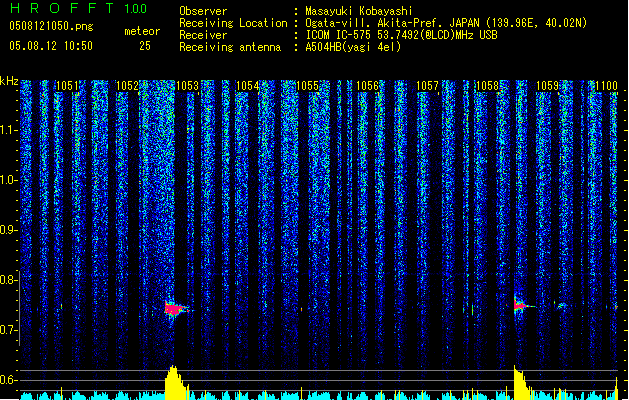Click the HROFFT title text
Viewport: 629px width, 400px height.
pyautogui.click(x=62, y=8)
